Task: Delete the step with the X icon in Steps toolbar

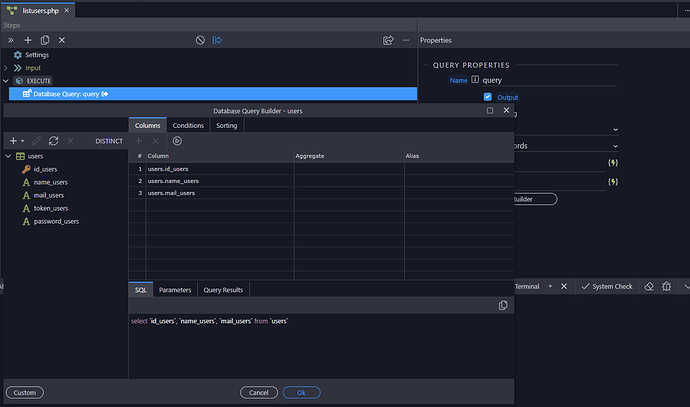Action: coord(62,40)
